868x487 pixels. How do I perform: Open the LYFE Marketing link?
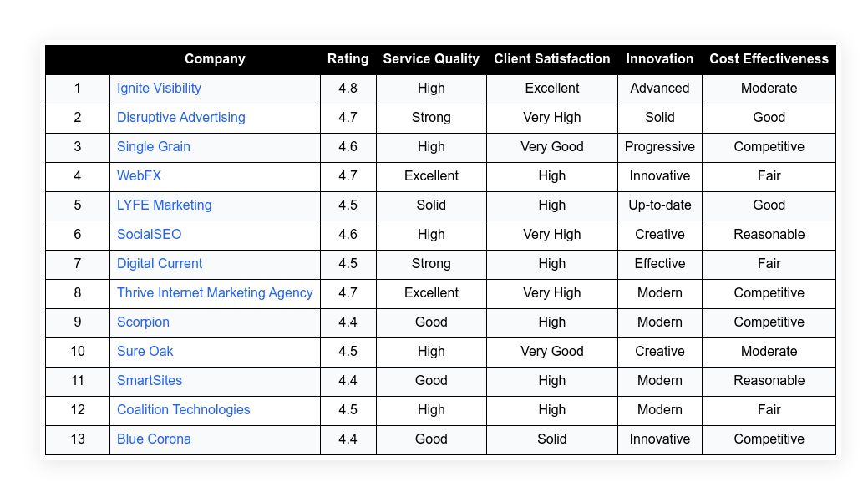165,205
